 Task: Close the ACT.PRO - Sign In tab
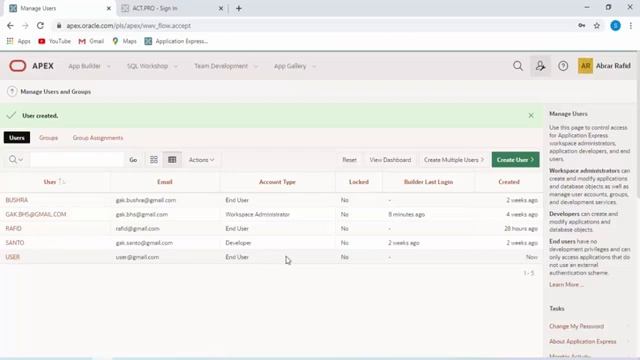tap(221, 8)
